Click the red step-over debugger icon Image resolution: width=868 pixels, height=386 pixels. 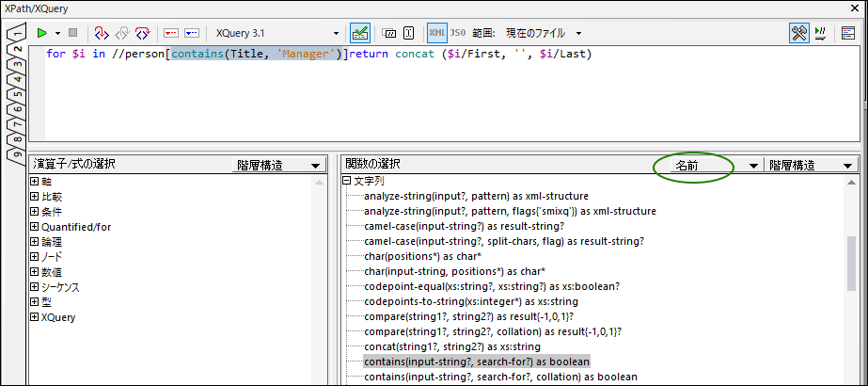point(143,33)
